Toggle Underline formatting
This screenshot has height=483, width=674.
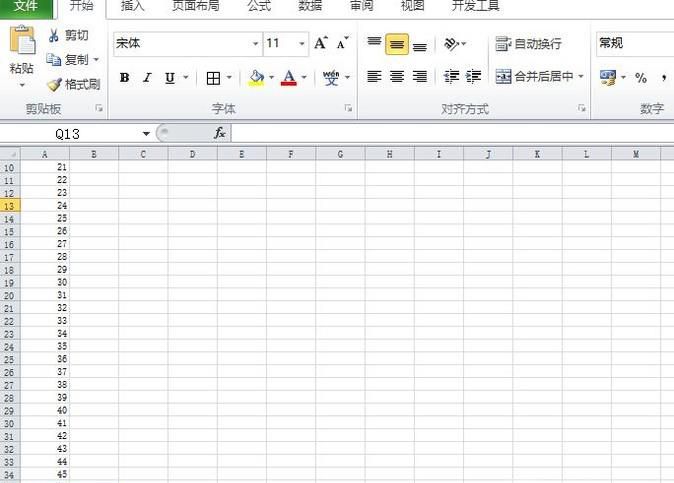(x=170, y=78)
